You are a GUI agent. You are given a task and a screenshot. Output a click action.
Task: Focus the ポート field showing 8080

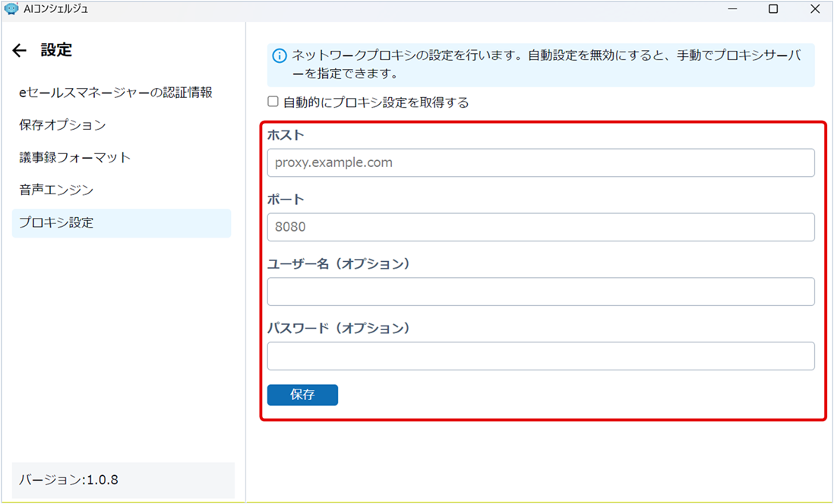(540, 227)
